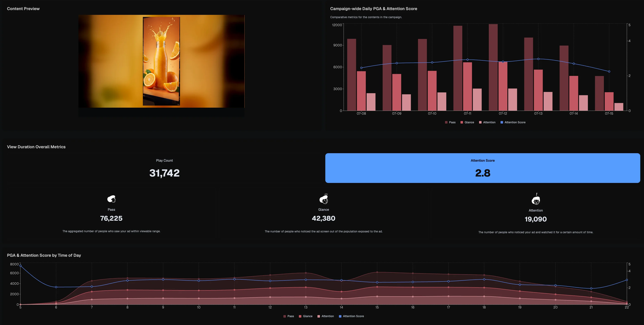Click the 07-09 Glance bar

[x=397, y=92]
